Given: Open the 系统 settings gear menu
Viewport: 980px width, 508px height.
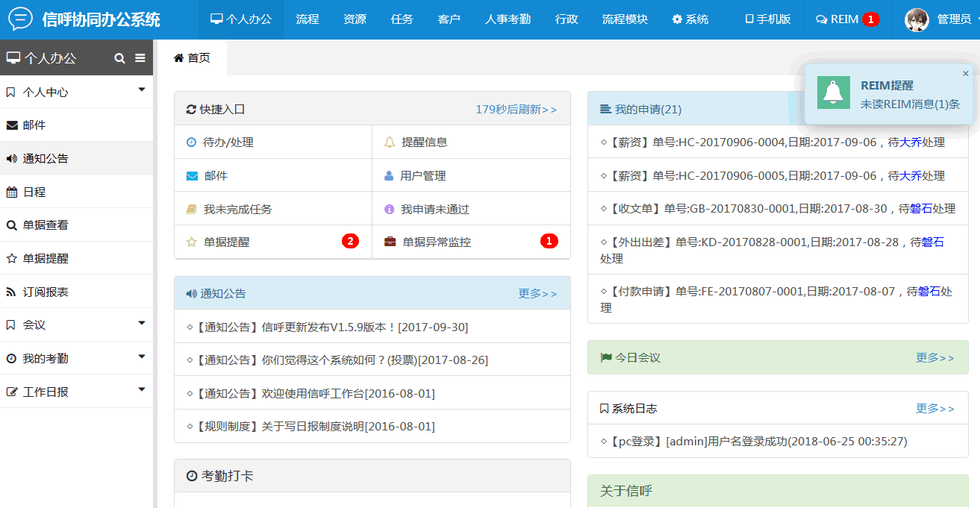Looking at the screenshot, I should point(690,19).
